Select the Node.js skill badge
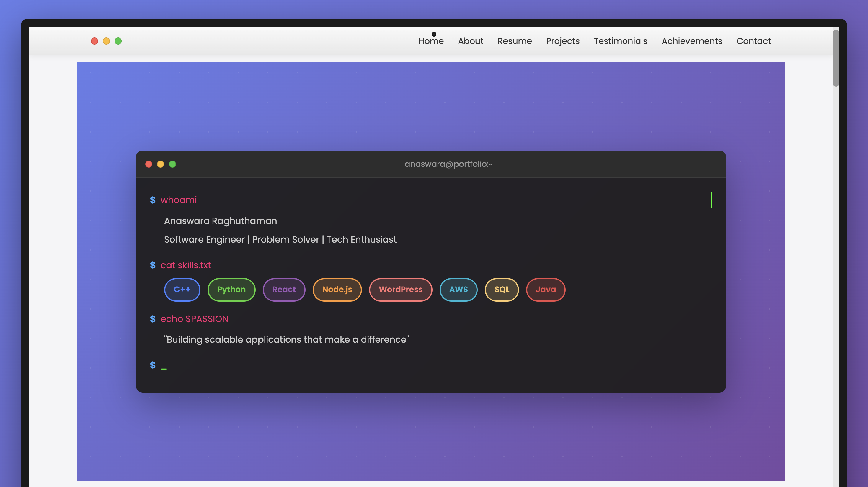The height and width of the screenshot is (487, 868). coord(337,290)
